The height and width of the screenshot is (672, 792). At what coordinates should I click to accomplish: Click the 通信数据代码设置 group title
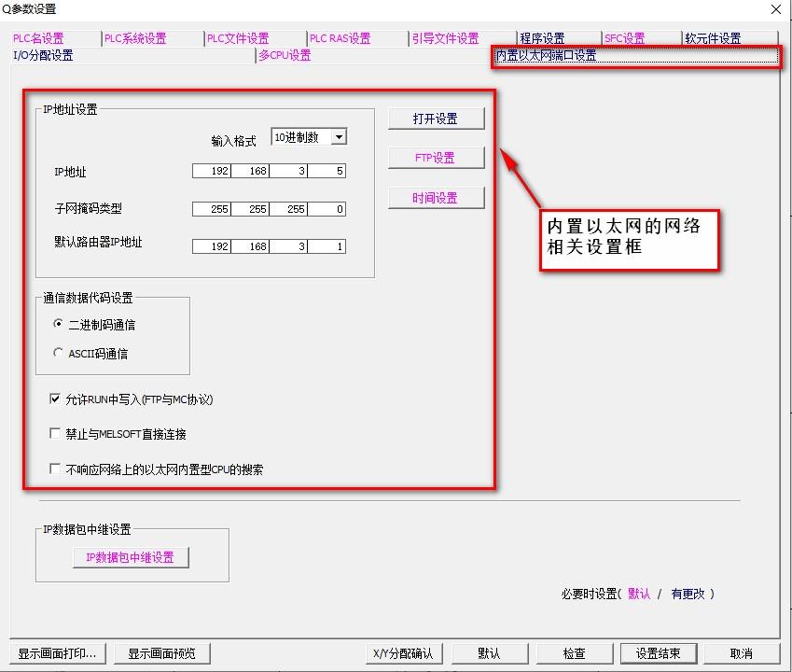88,298
